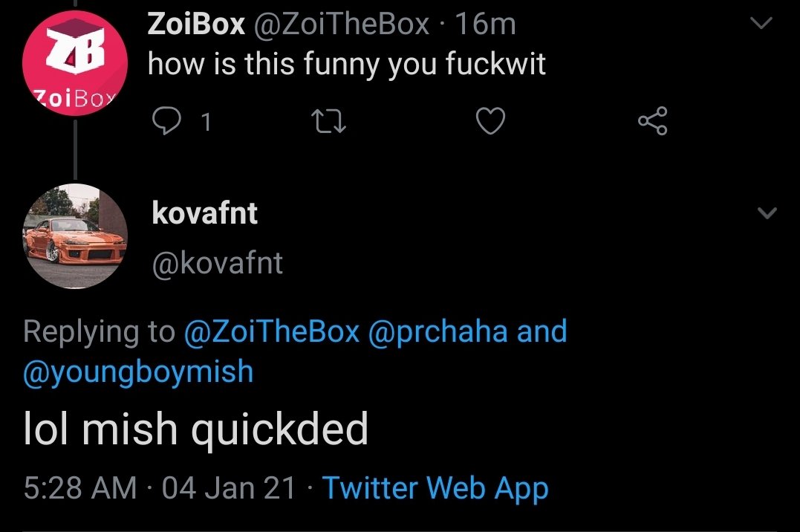
Task: Go to @youngboymish profile mention
Action: (x=138, y=372)
